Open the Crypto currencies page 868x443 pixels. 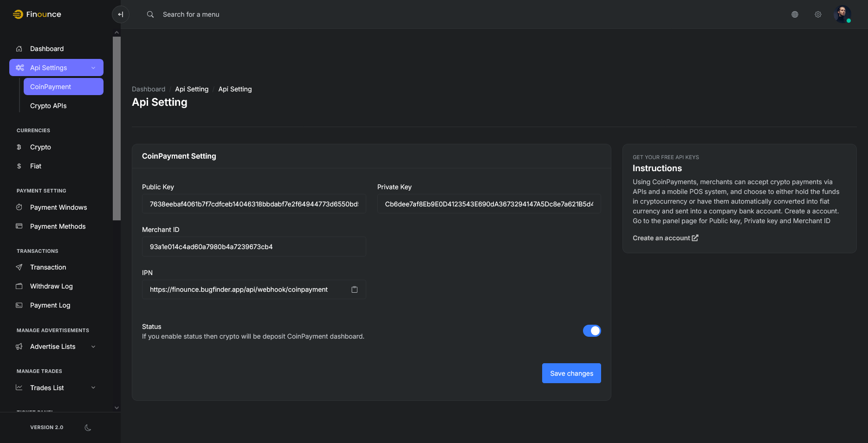pos(56,147)
